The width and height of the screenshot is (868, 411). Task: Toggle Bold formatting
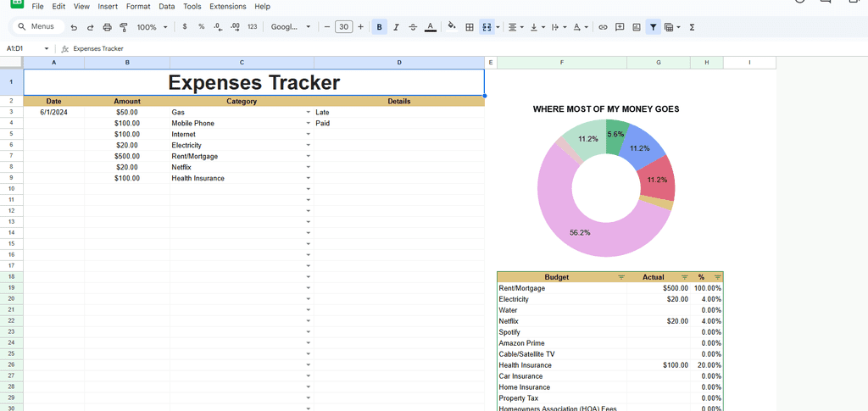(x=379, y=26)
